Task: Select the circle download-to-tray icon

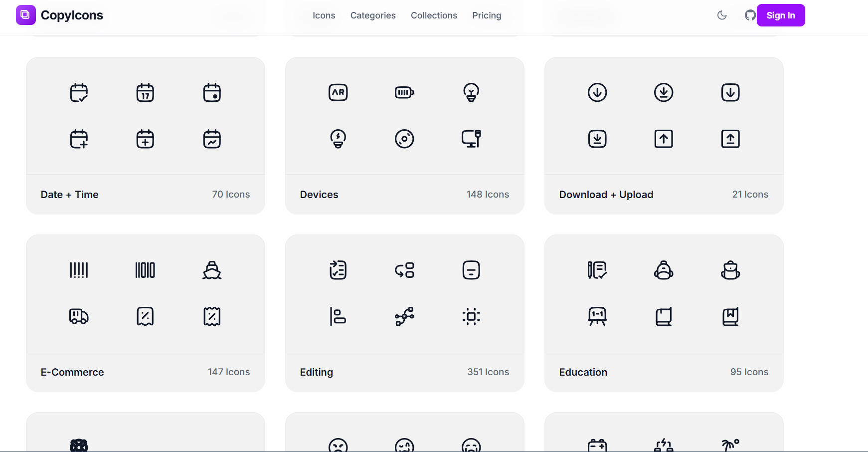Action: coord(664,92)
